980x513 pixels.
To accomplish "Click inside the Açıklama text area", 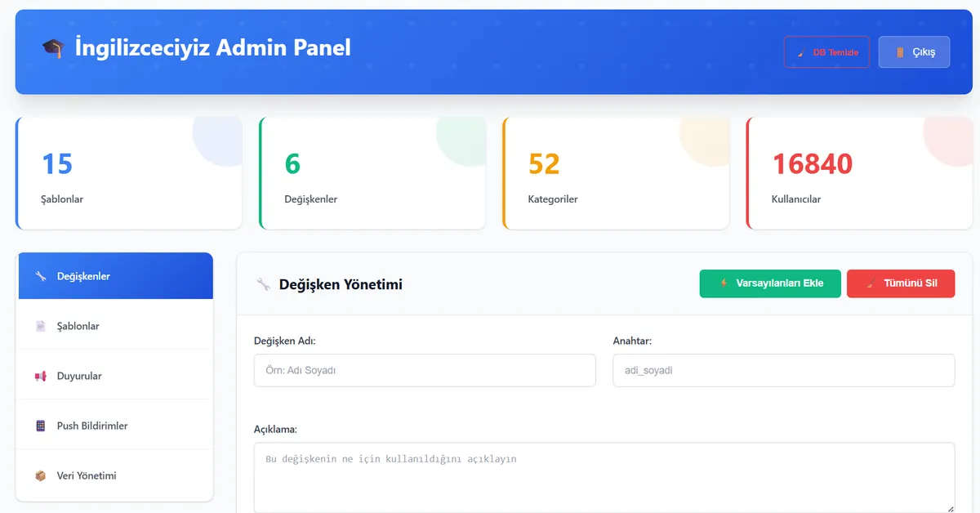I will (604, 477).
